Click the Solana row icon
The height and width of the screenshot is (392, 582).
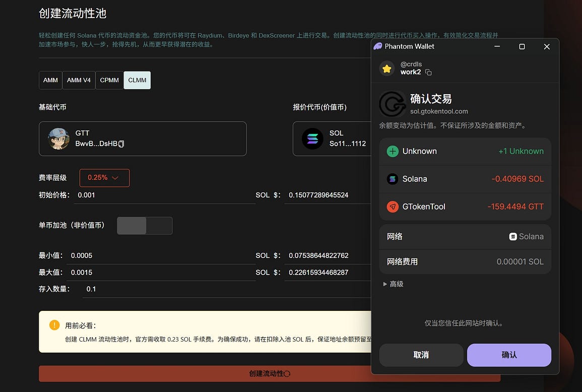tap(393, 179)
